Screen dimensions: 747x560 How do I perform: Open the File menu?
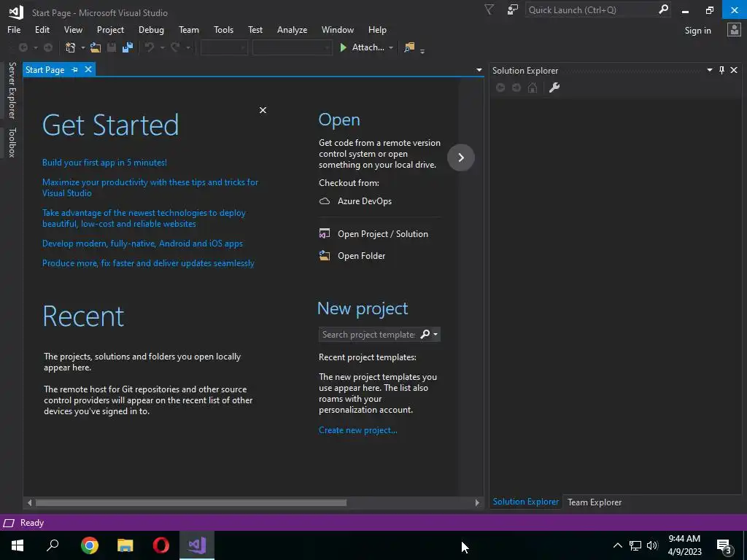[14, 29]
